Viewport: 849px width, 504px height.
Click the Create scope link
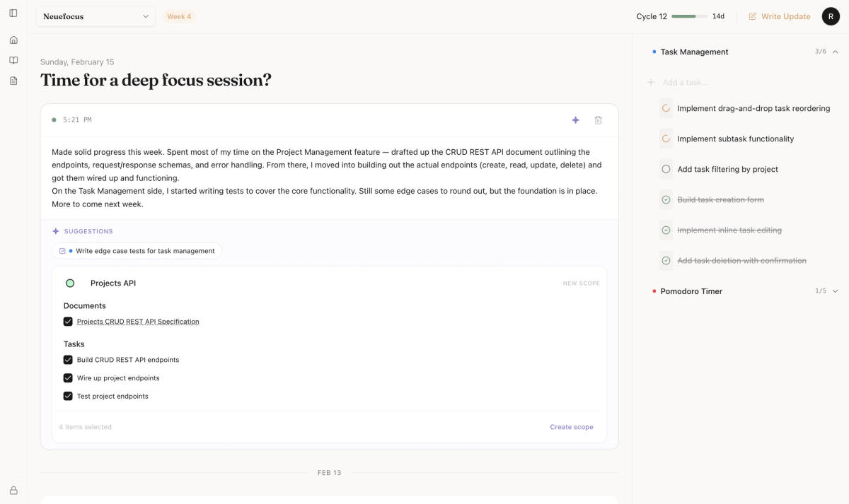tap(572, 426)
